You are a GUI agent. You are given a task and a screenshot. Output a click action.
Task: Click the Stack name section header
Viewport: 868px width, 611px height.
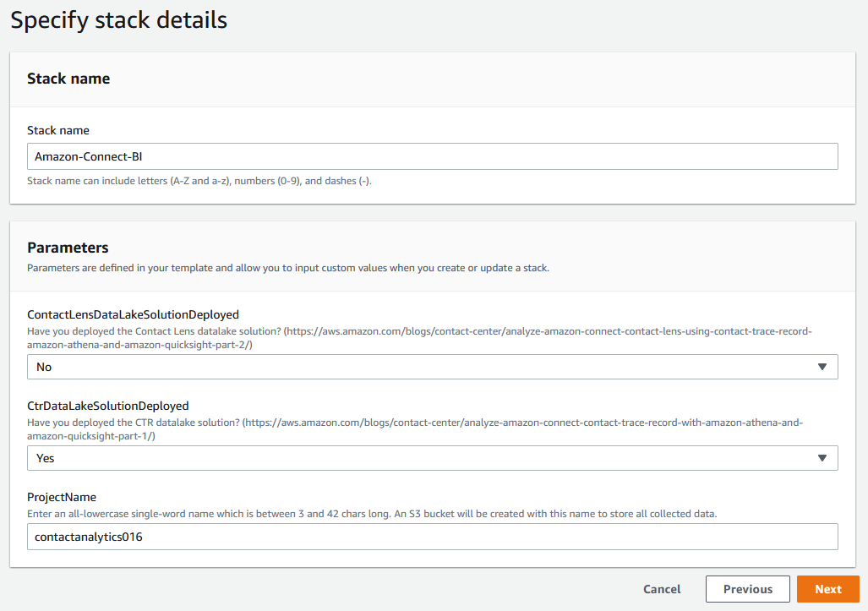tap(68, 78)
